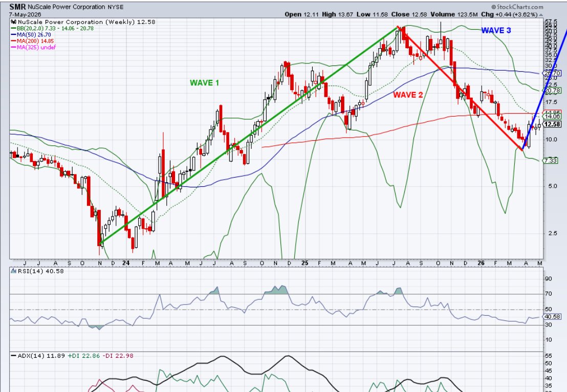
Task: Click the RSI(14) 40.58 panel label
Action: [41, 271]
